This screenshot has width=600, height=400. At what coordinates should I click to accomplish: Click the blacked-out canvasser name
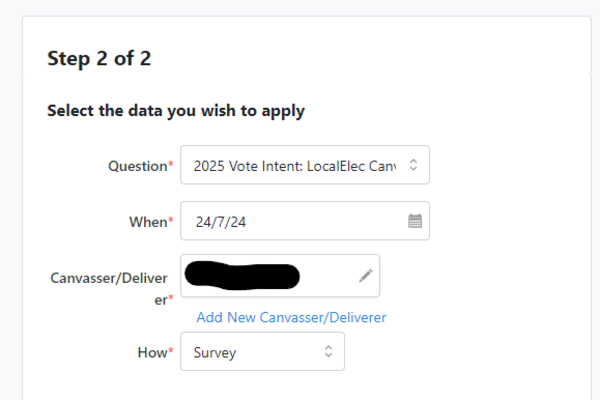coord(246,275)
